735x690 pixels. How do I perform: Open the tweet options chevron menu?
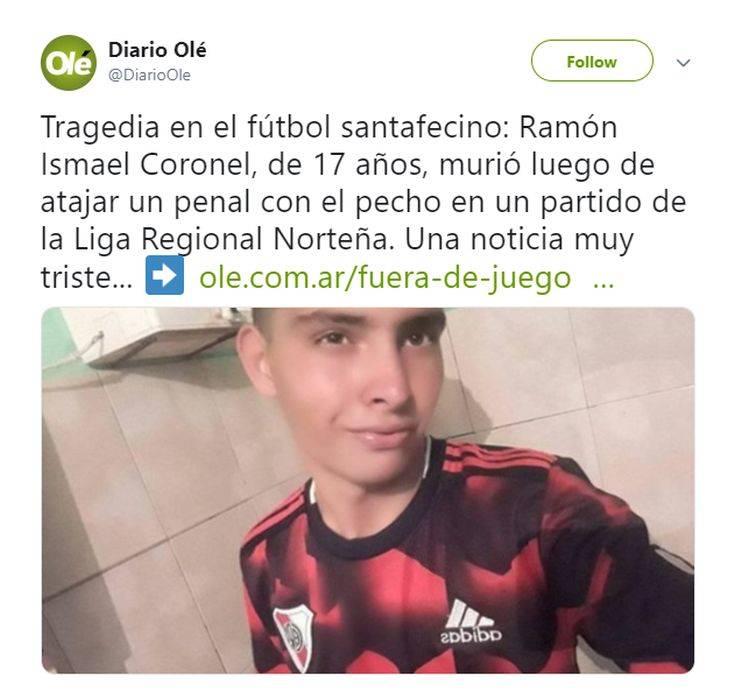point(683,62)
